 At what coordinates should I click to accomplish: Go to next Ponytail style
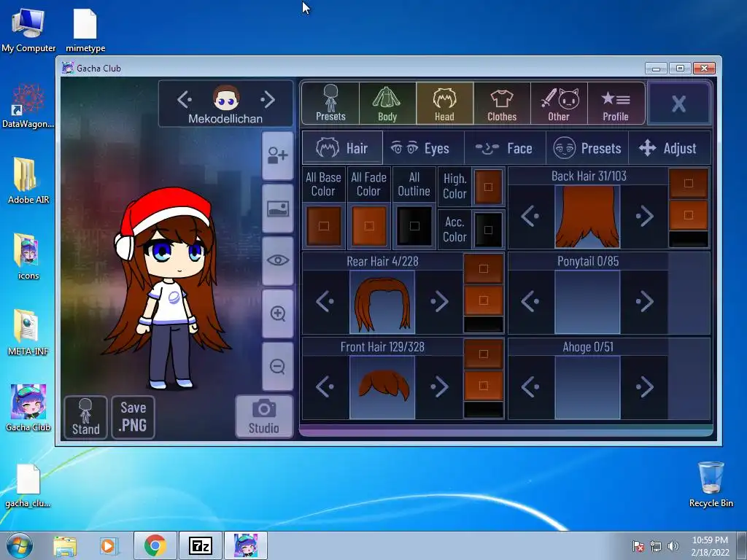point(645,301)
